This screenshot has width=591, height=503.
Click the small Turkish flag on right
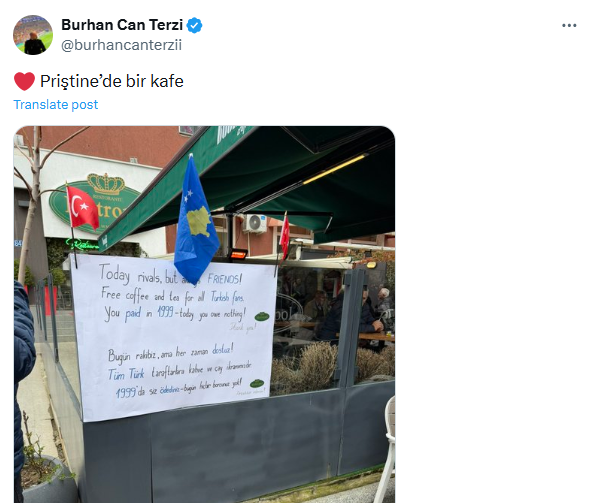(x=285, y=235)
